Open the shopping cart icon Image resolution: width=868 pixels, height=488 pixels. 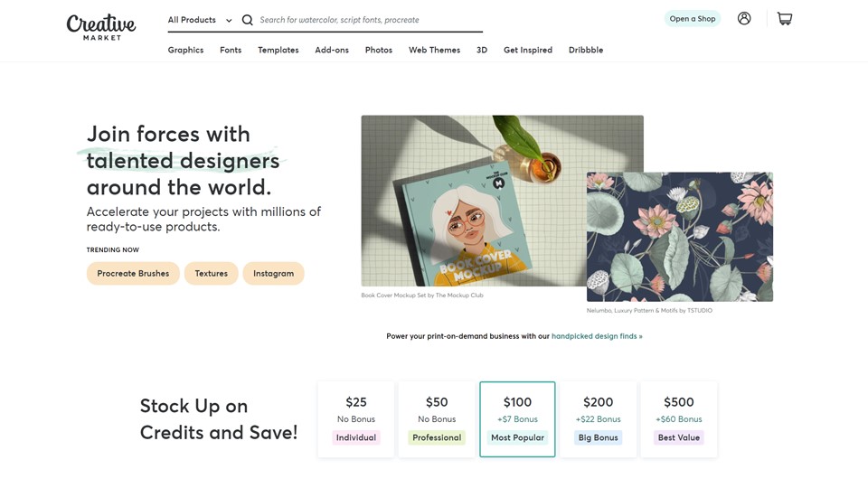click(785, 19)
